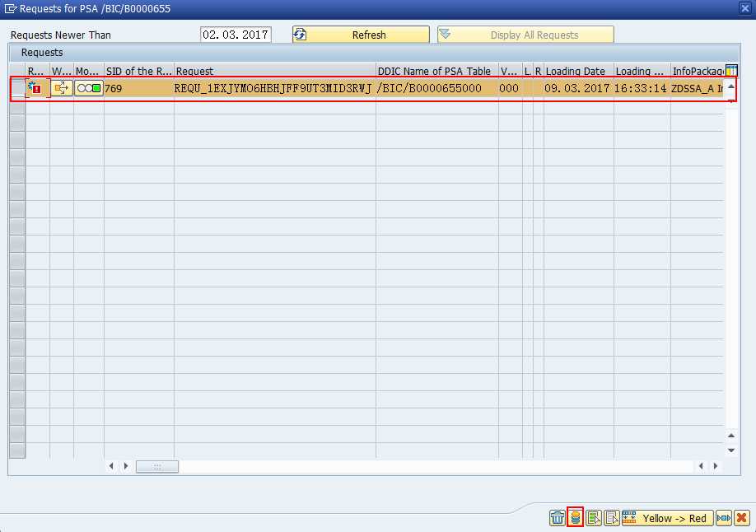Click the Loading Date column header

pyautogui.click(x=579, y=71)
